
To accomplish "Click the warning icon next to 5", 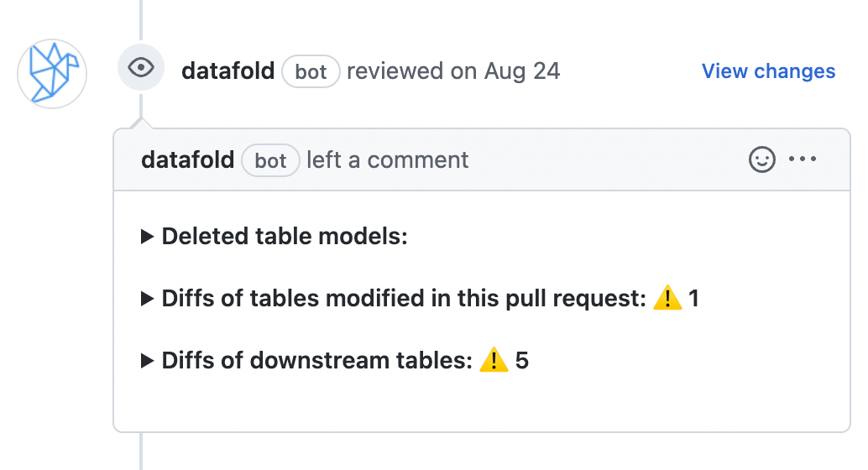I will click(494, 361).
